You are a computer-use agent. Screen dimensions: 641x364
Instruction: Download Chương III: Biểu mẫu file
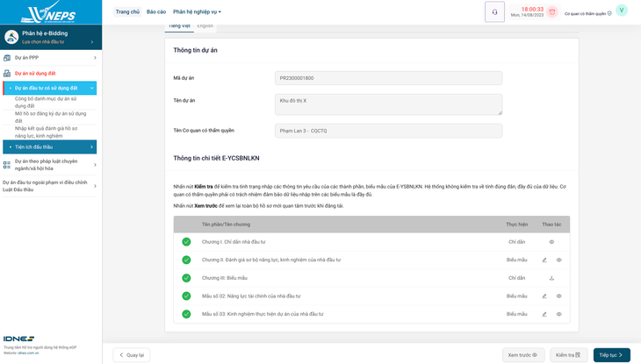551,278
